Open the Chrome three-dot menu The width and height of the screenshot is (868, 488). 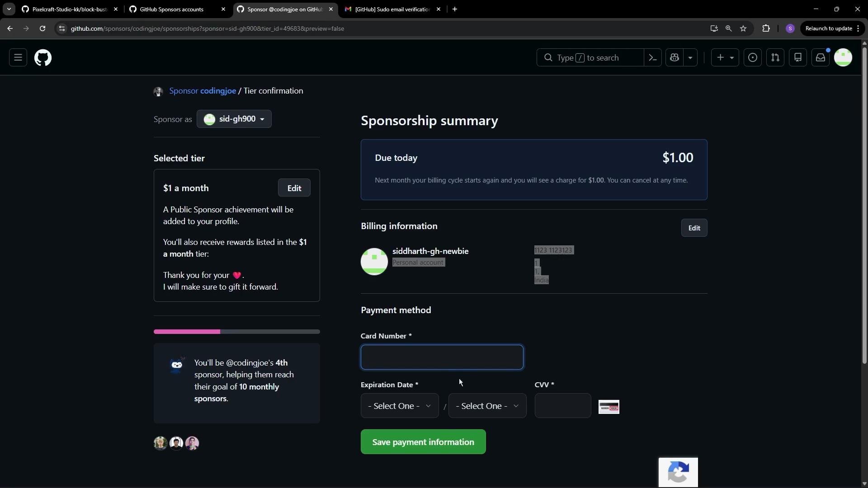click(858, 28)
